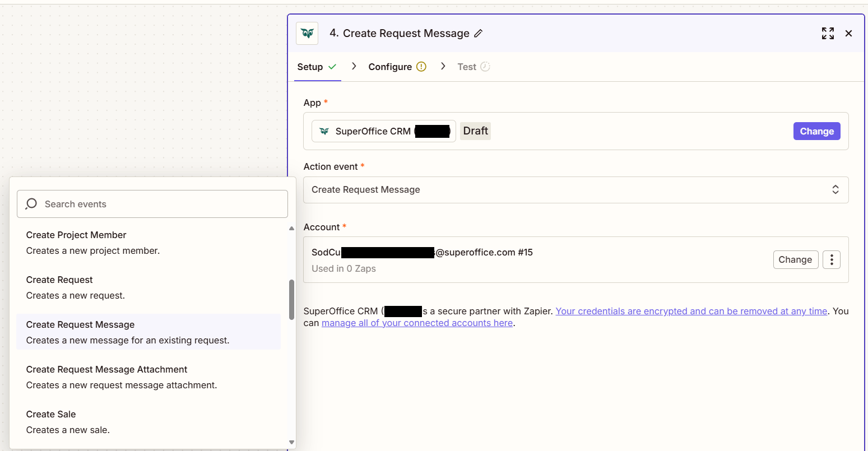Image resolution: width=868 pixels, height=451 pixels.
Task: Select Create Request Message event
Action: point(148,332)
